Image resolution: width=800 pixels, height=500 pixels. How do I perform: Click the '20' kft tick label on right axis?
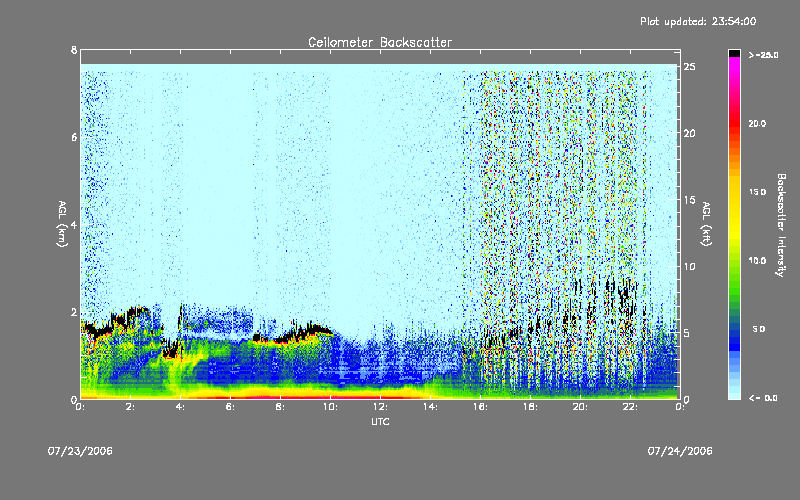pyautogui.click(x=690, y=133)
